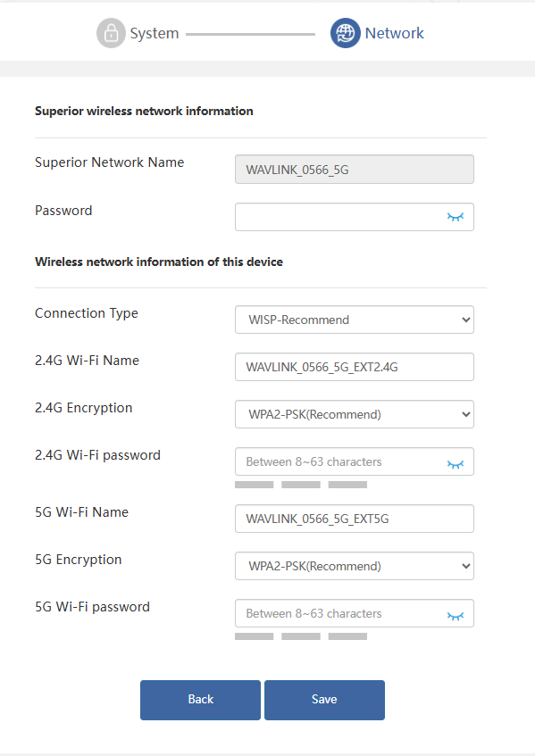Open the Connection Type dropdown
The width and height of the screenshot is (535, 756).
[354, 320]
